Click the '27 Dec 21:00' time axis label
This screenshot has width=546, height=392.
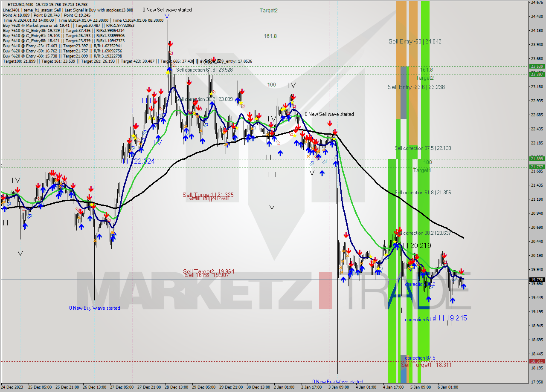tap(148, 387)
